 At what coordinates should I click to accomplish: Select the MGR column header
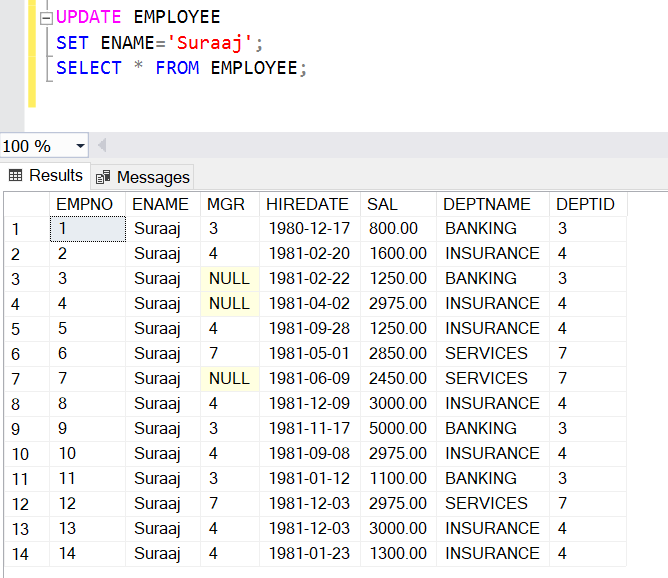coord(230,204)
